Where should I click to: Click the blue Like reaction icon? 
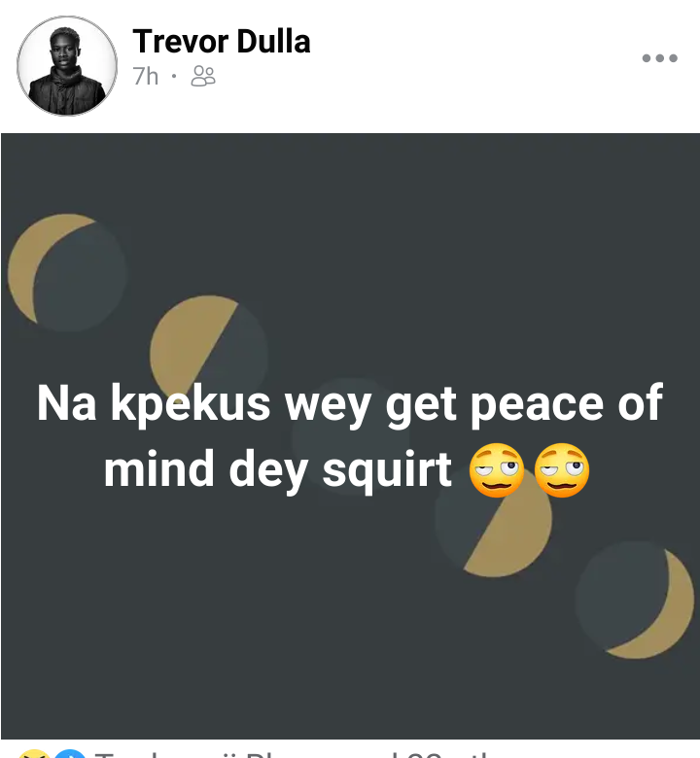69,754
